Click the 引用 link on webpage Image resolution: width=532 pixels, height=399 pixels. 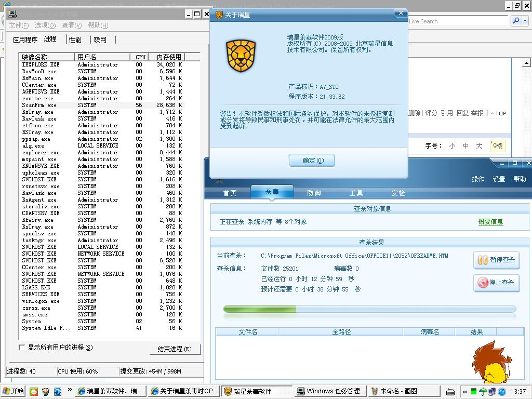point(447,113)
